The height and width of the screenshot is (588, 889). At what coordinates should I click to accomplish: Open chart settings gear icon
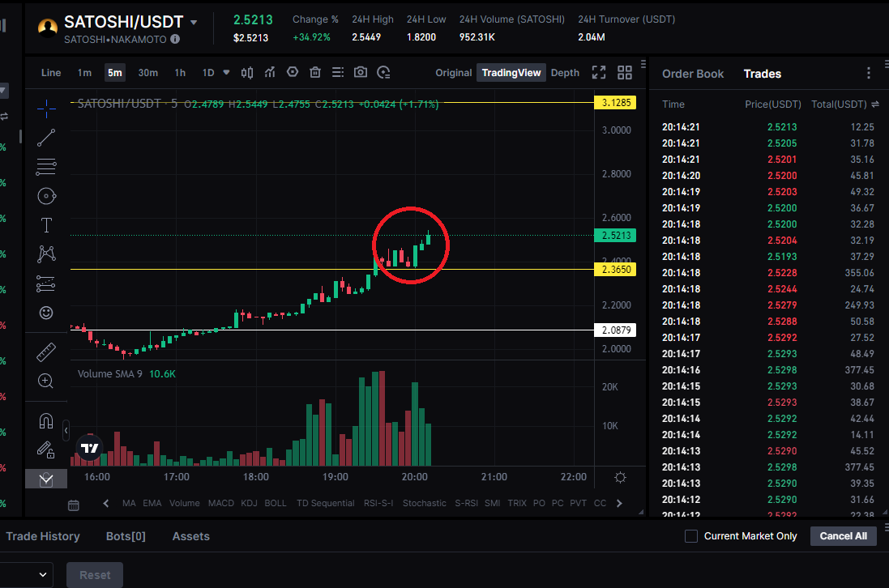(x=620, y=478)
